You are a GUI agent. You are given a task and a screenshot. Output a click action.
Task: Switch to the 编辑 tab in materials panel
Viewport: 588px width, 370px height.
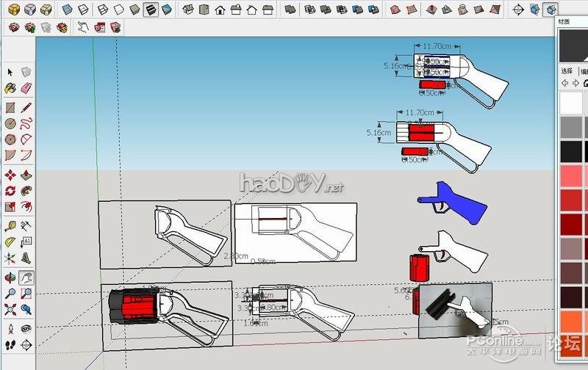(x=584, y=71)
